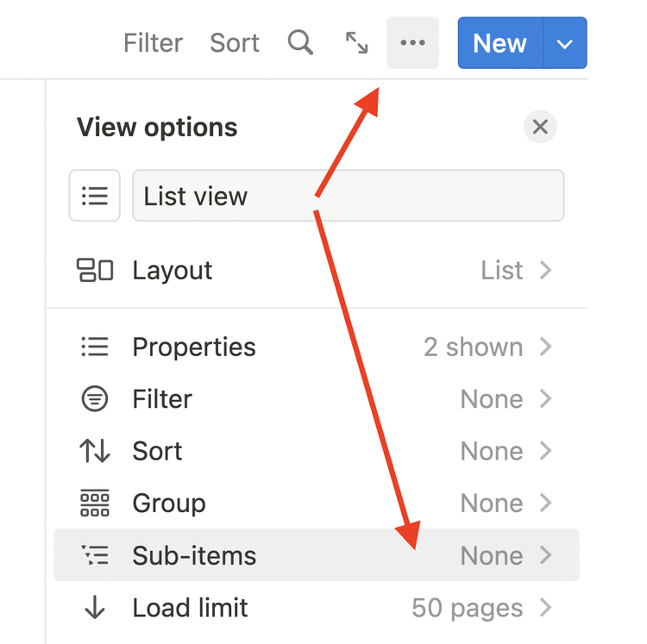Click the Load limit down-arrow icon
Viewport: 647px width, 644px height.
95,607
